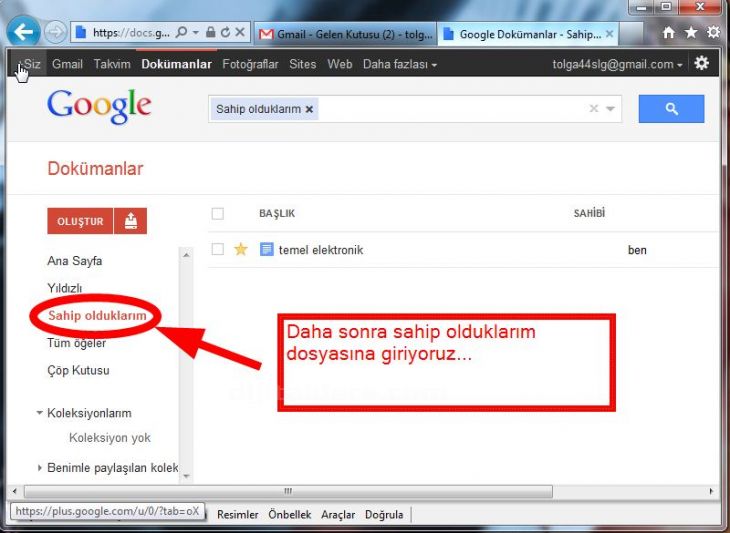Click the red Dokümanlar page heading

[95, 169]
